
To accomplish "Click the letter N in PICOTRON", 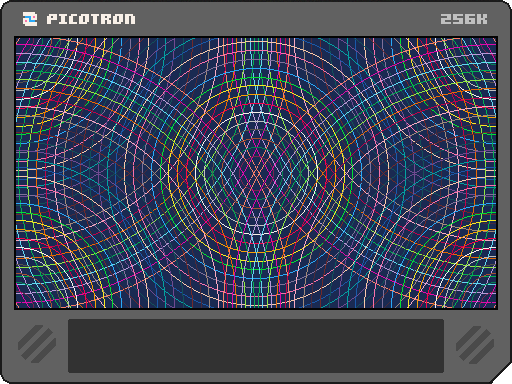I will [130, 19].
